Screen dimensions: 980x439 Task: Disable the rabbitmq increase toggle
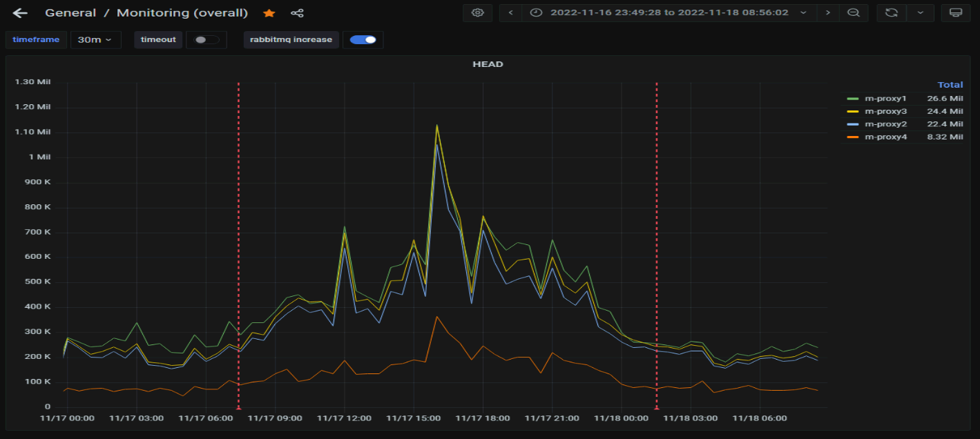click(x=363, y=40)
